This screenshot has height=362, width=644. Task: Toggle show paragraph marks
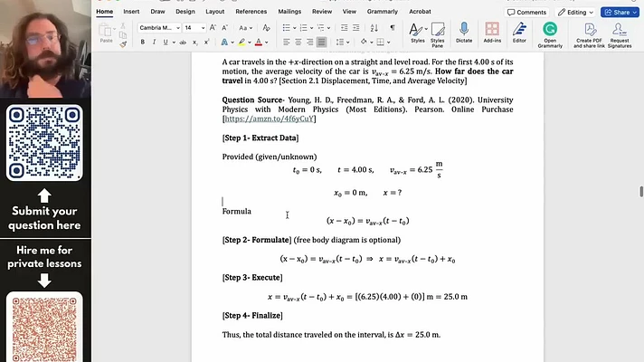(393, 27)
